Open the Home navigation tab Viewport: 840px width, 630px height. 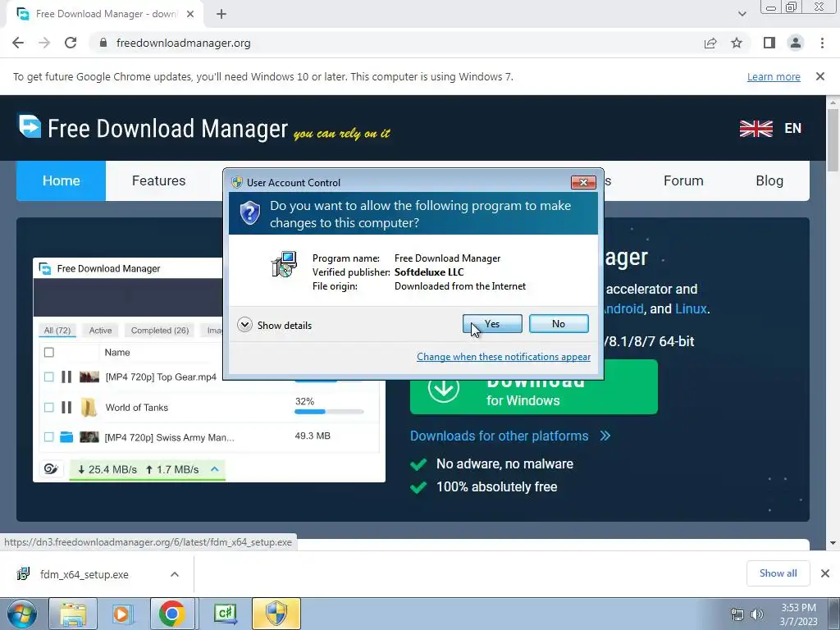coord(61,180)
